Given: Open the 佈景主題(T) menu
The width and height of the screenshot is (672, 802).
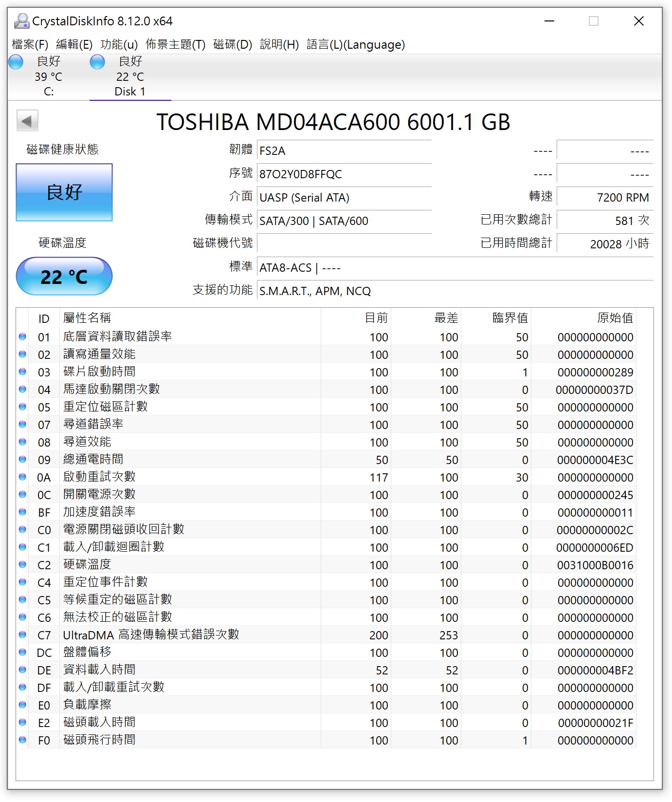Looking at the screenshot, I should (176, 44).
